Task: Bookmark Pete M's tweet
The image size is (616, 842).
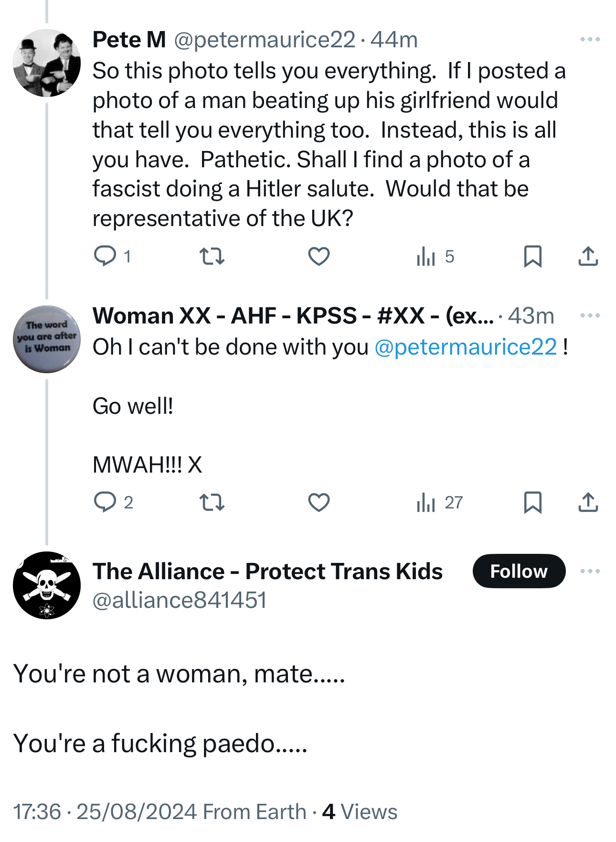Action: point(532,256)
